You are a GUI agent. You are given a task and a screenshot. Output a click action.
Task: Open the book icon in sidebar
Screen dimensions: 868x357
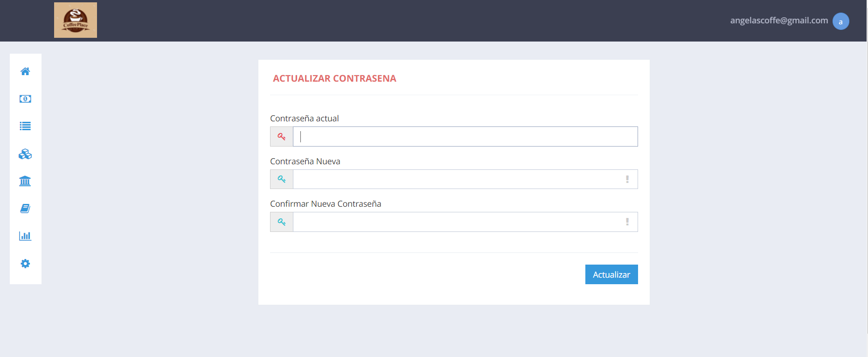(x=25, y=209)
